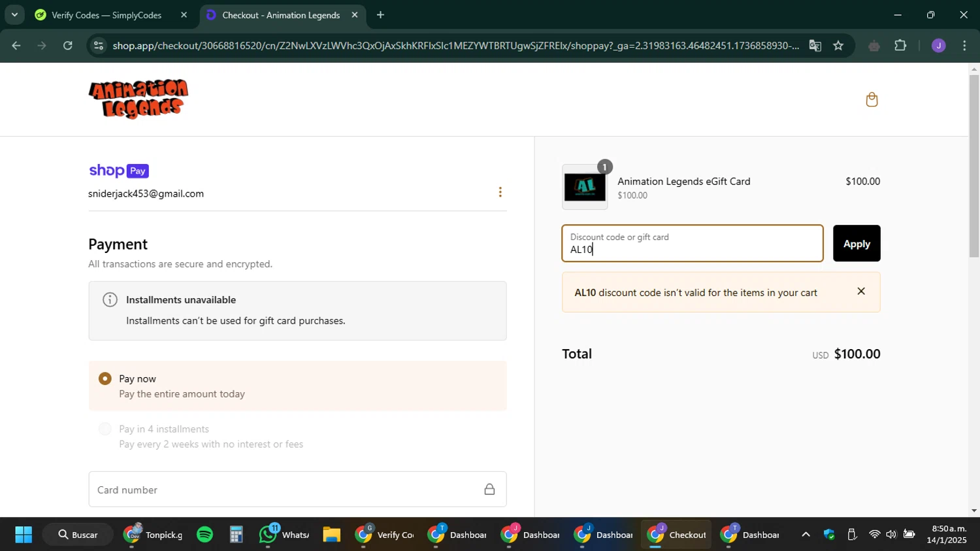This screenshot has width=980, height=551.
Task: Click the info icon in Installments unavailable
Action: coord(110,300)
